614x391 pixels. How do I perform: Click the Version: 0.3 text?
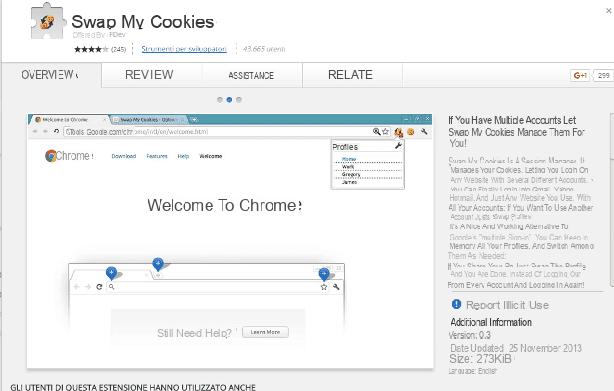pos(470,335)
